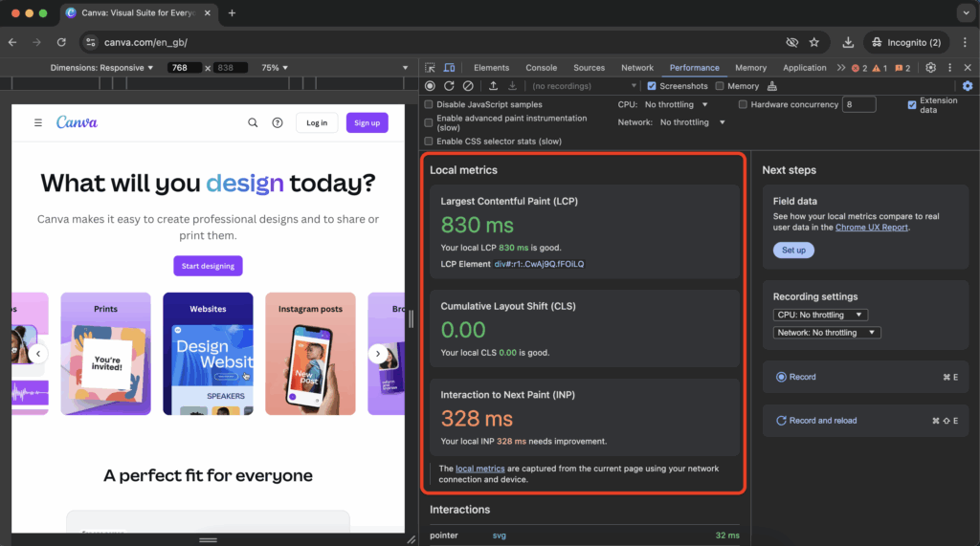
Task: Click Record and reload button
Action: point(865,421)
